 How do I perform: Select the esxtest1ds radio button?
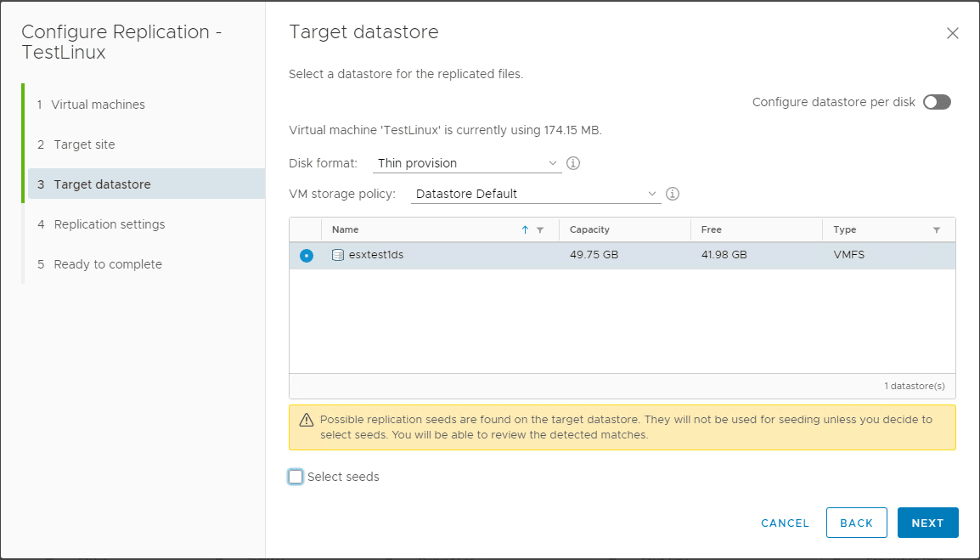[307, 256]
